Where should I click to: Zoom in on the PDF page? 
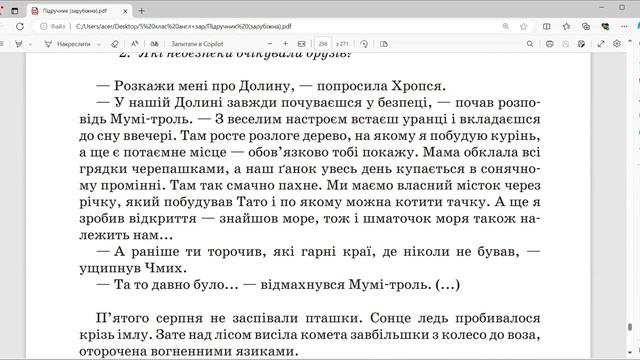[285, 44]
